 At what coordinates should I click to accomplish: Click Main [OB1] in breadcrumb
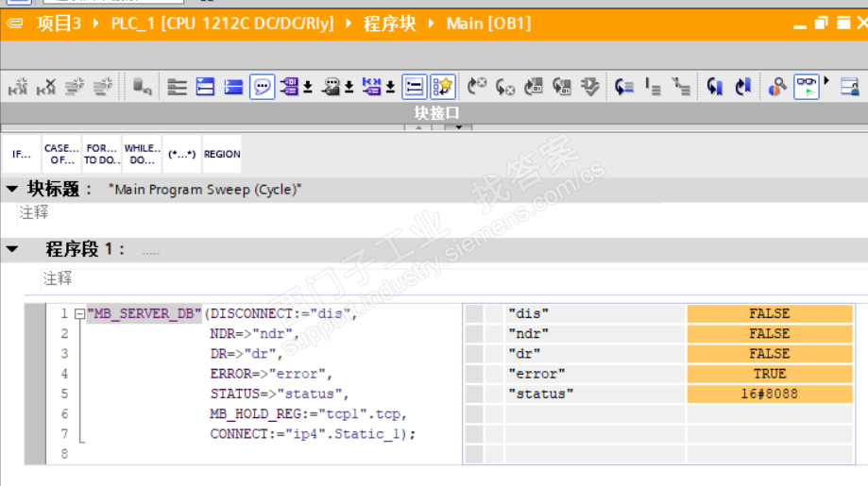click(489, 24)
